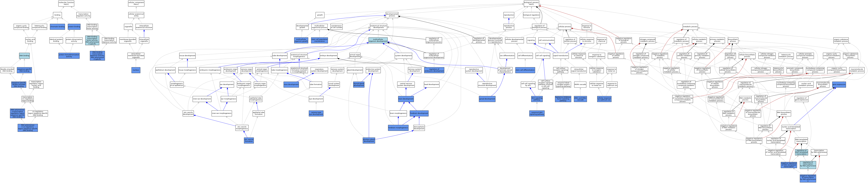Click the "endocrine system development" node
Viewport: 868px width, 183px height.
pos(373,70)
